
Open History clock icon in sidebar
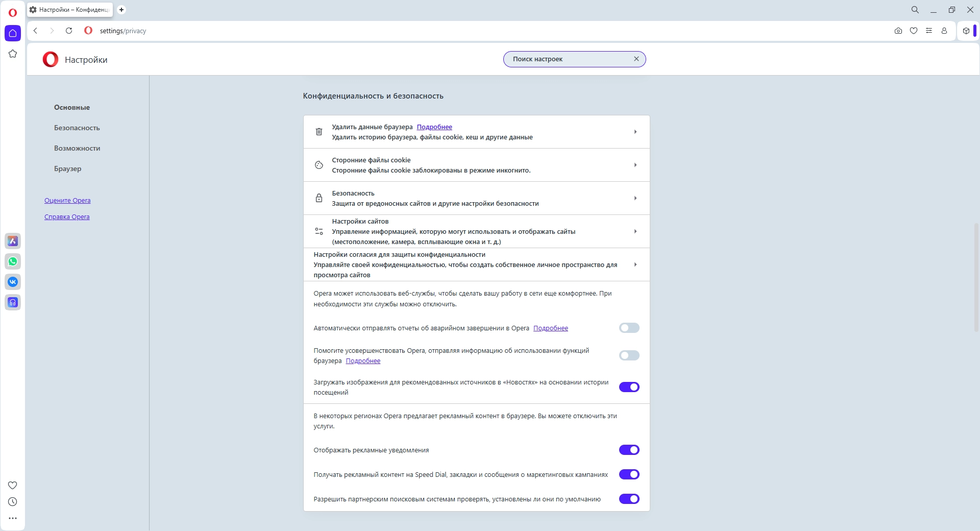pyautogui.click(x=13, y=502)
